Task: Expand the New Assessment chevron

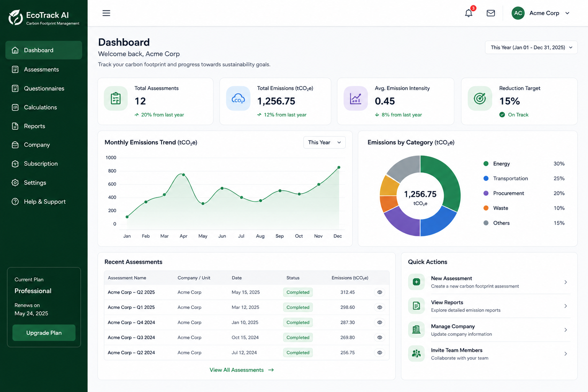Action: [x=566, y=282]
